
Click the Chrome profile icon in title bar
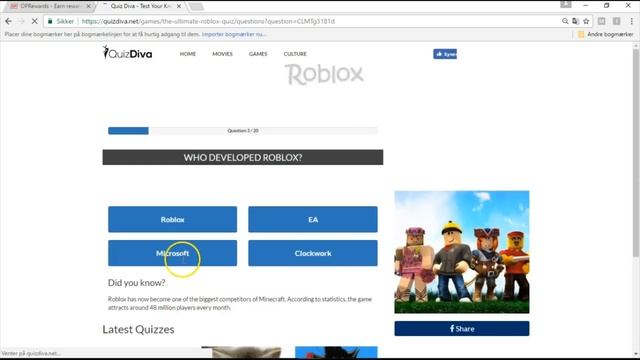[x=566, y=5]
